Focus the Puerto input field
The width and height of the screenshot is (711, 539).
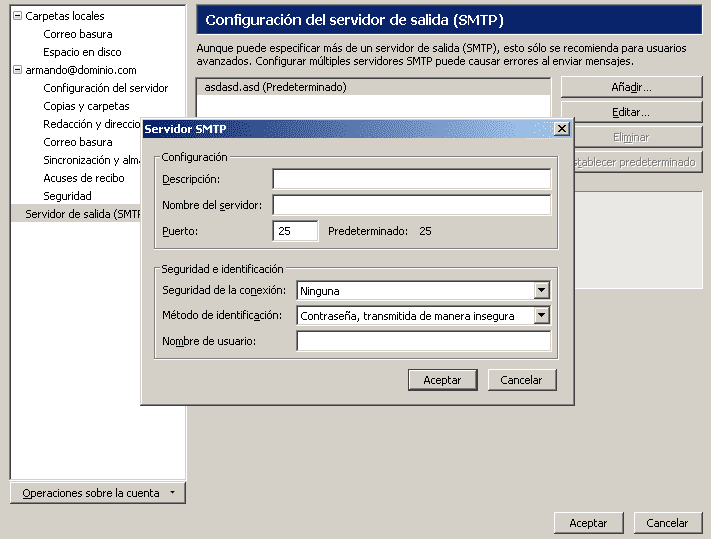[x=295, y=231]
